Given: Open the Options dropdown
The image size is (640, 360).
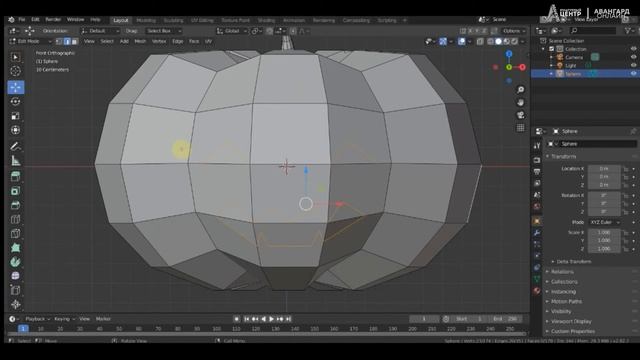Looking at the screenshot, I should pos(514,31).
